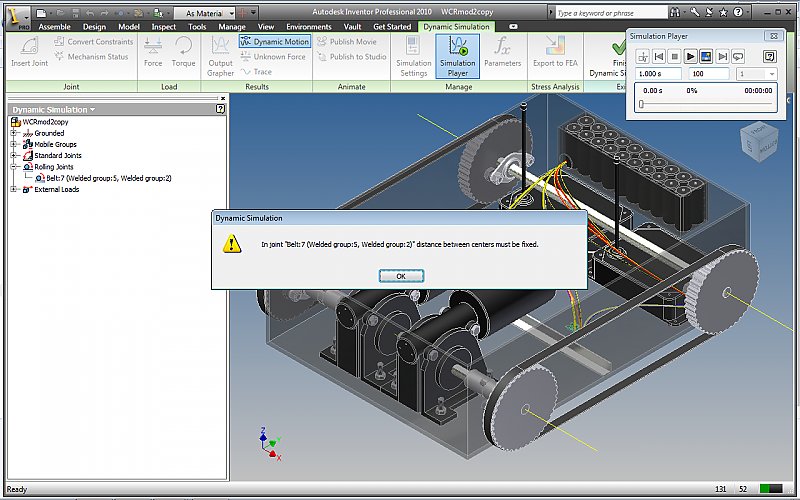800x500 pixels.
Task: Click the simulation time slider handle
Action: 641,104
